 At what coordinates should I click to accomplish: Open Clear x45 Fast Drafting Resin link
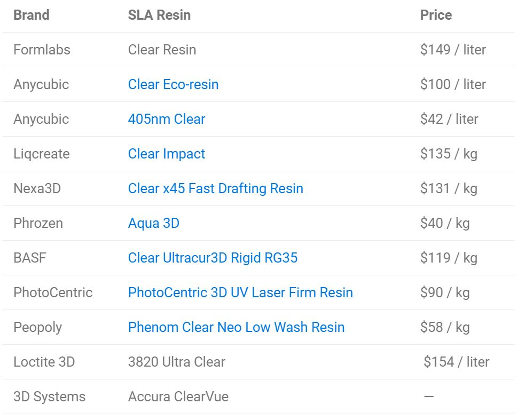[216, 188]
